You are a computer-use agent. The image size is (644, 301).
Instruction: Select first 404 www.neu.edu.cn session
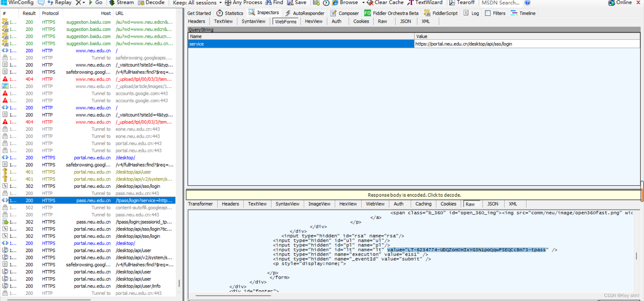88,79
